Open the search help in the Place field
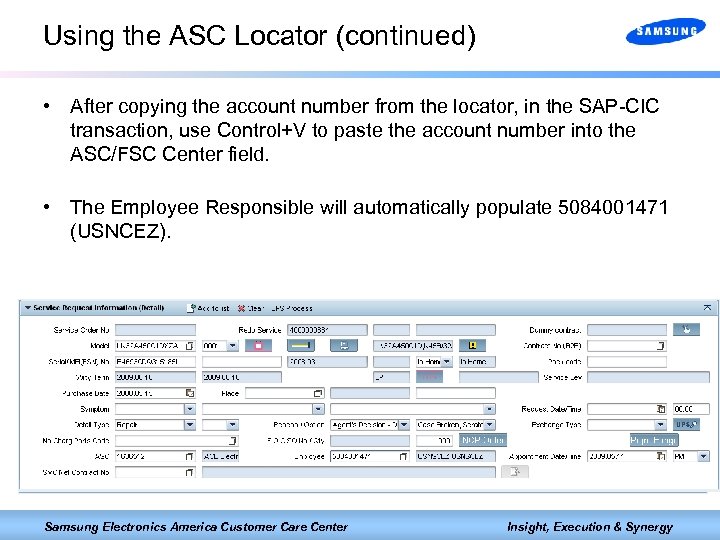720x540 pixels. [318, 393]
